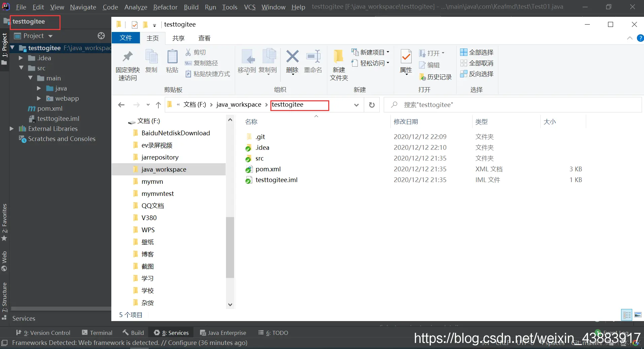Viewport: 644px width, 349px height.
Task: Click Edit (编辑) in the ribbon
Action: [429, 65]
